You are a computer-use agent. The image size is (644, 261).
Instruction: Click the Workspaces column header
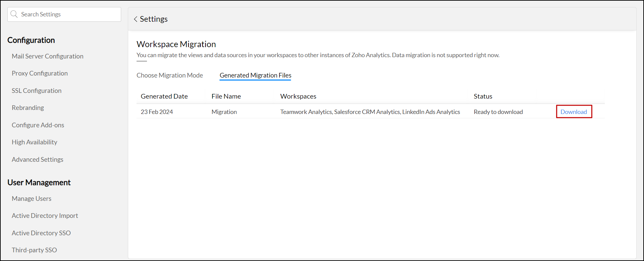[x=298, y=96]
